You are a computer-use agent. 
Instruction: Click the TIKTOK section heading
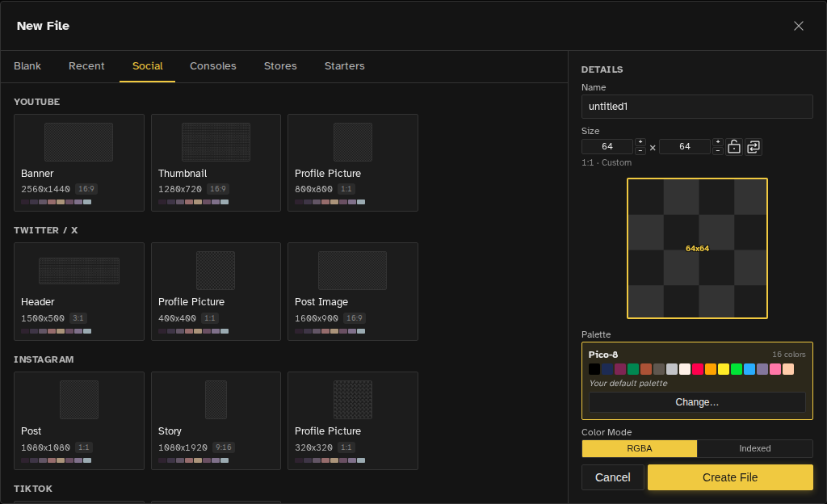coord(33,489)
